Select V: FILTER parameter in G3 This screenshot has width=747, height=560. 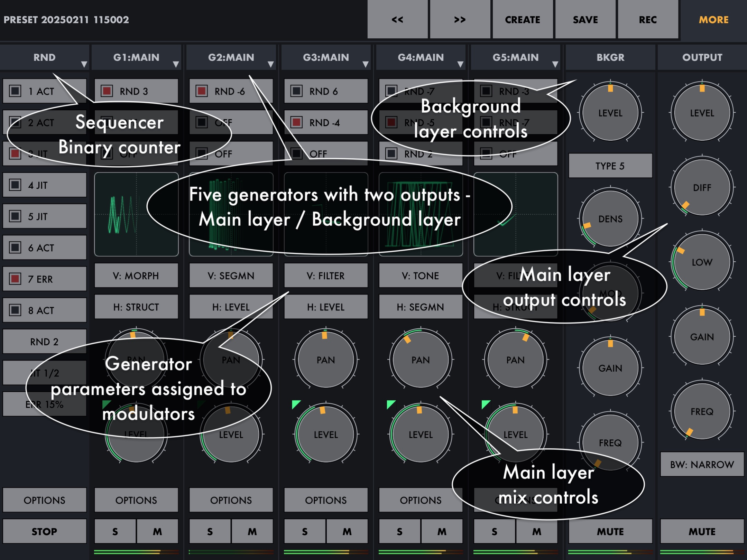coord(326,276)
